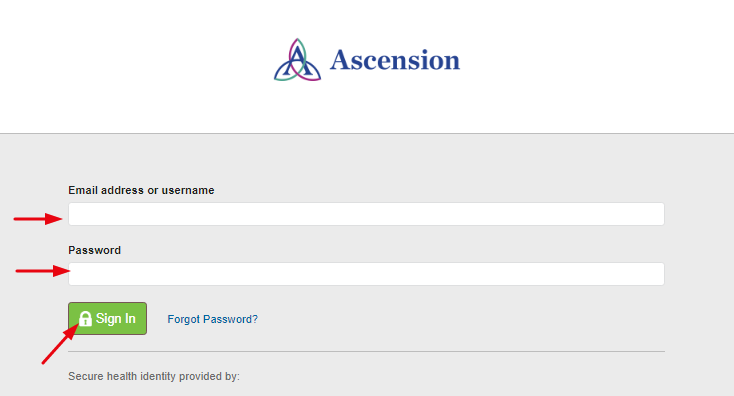The height and width of the screenshot is (396, 734).
Task: Open the Forgot Password? link
Action: (x=213, y=319)
